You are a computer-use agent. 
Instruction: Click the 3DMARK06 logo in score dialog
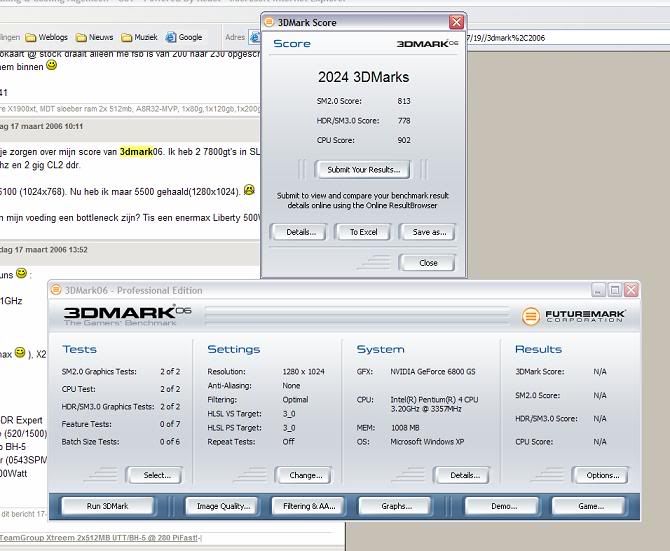point(427,43)
